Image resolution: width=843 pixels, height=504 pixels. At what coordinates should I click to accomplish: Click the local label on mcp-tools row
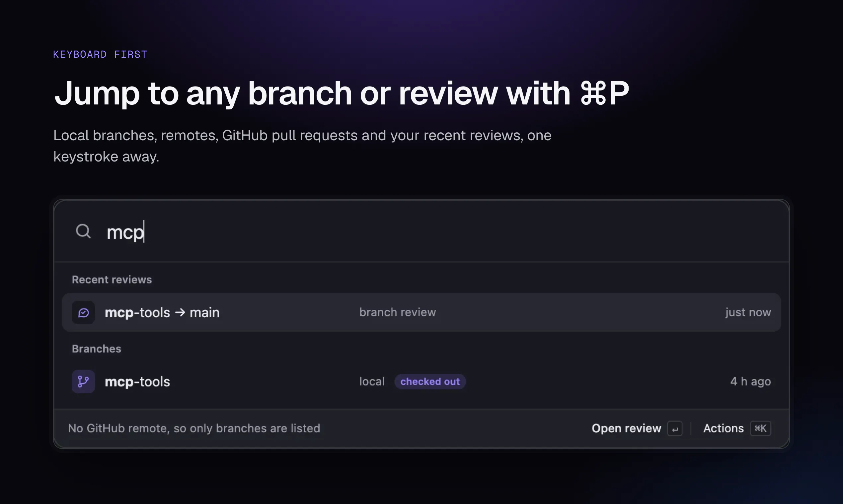(x=372, y=381)
